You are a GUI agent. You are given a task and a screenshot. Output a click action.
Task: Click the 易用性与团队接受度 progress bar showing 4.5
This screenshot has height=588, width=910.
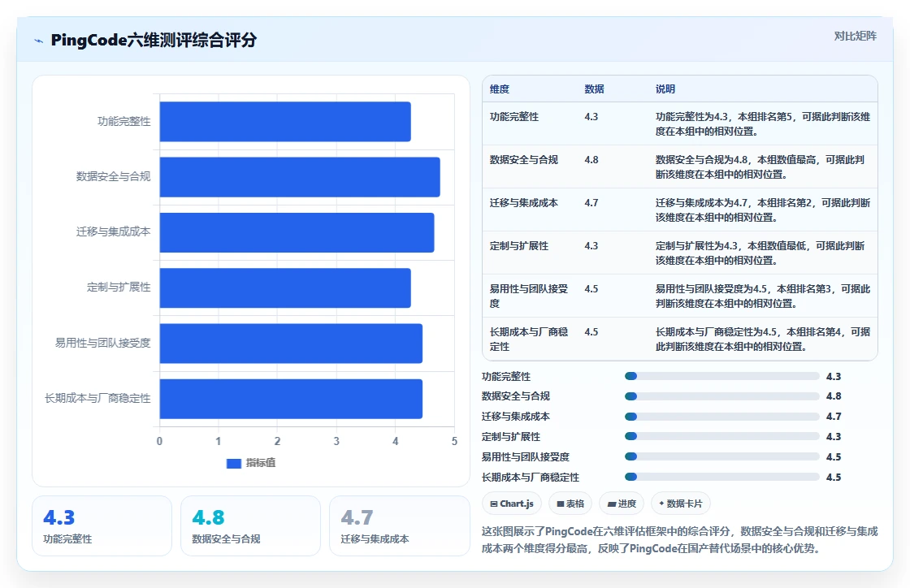pyautogui.click(x=722, y=457)
